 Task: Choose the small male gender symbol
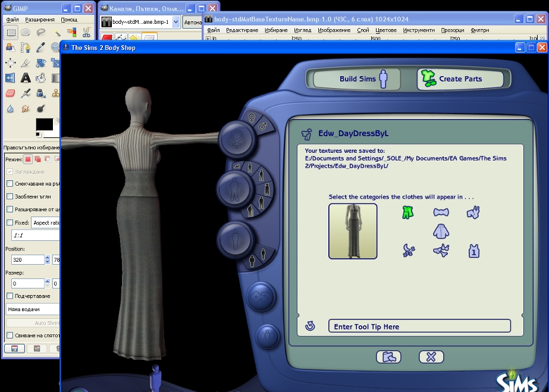pyautogui.click(x=263, y=126)
